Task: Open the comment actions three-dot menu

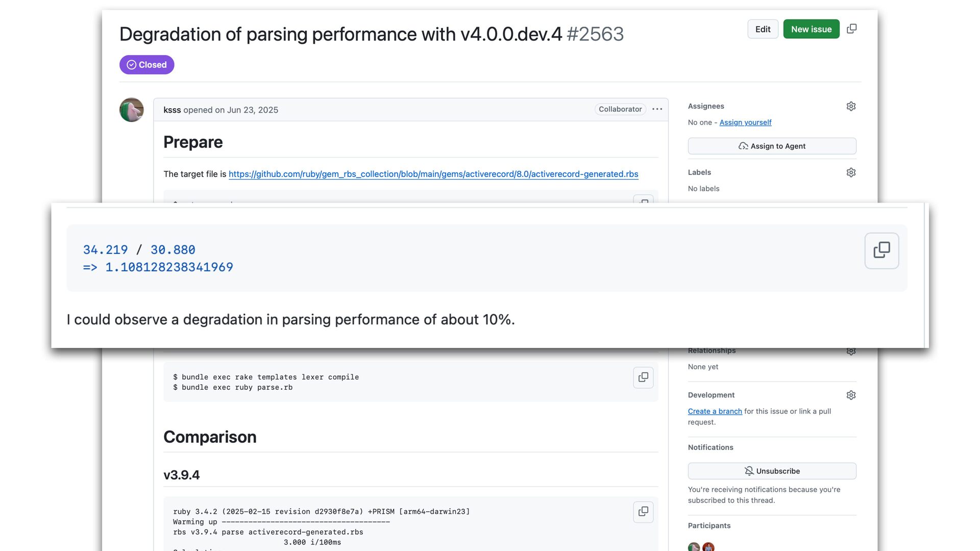Action: click(x=657, y=109)
